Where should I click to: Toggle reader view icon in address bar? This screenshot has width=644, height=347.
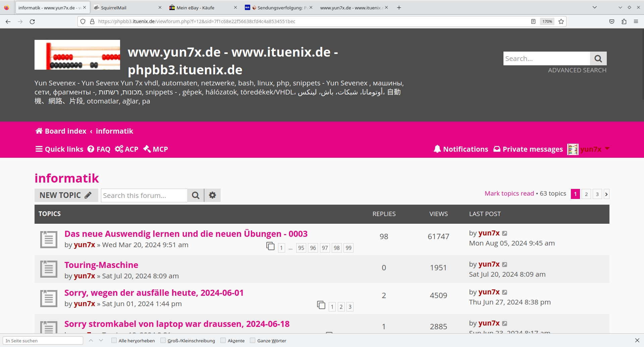coord(533,21)
